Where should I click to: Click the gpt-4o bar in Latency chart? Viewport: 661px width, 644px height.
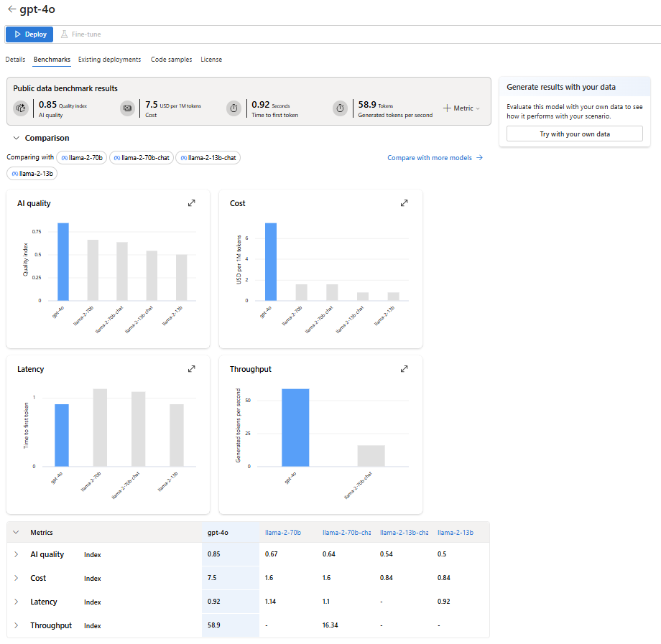pyautogui.click(x=62, y=435)
